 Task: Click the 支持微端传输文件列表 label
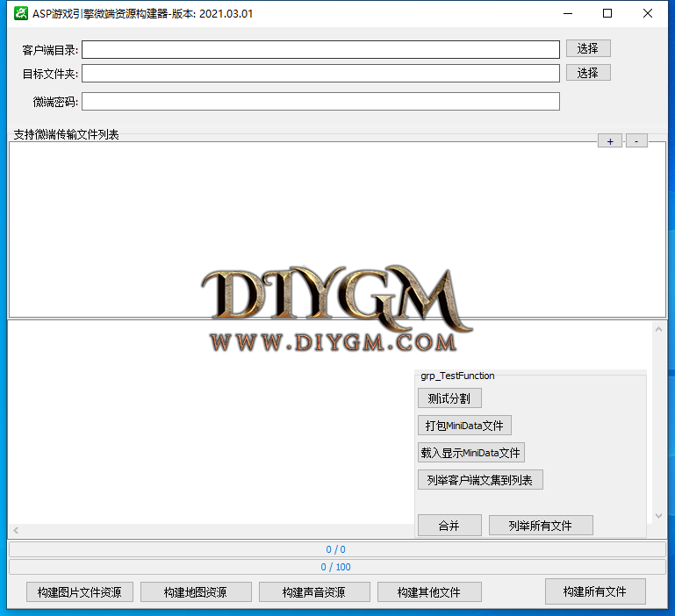point(67,135)
